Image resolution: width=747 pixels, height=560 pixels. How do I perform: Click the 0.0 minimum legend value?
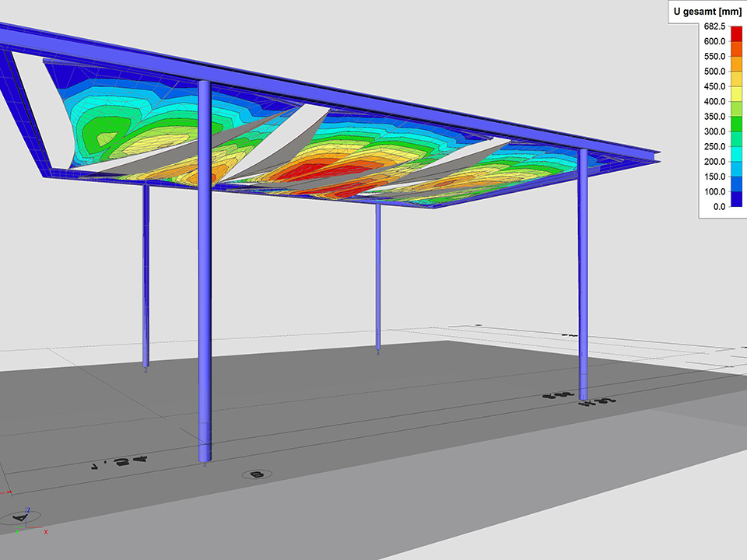tap(717, 207)
